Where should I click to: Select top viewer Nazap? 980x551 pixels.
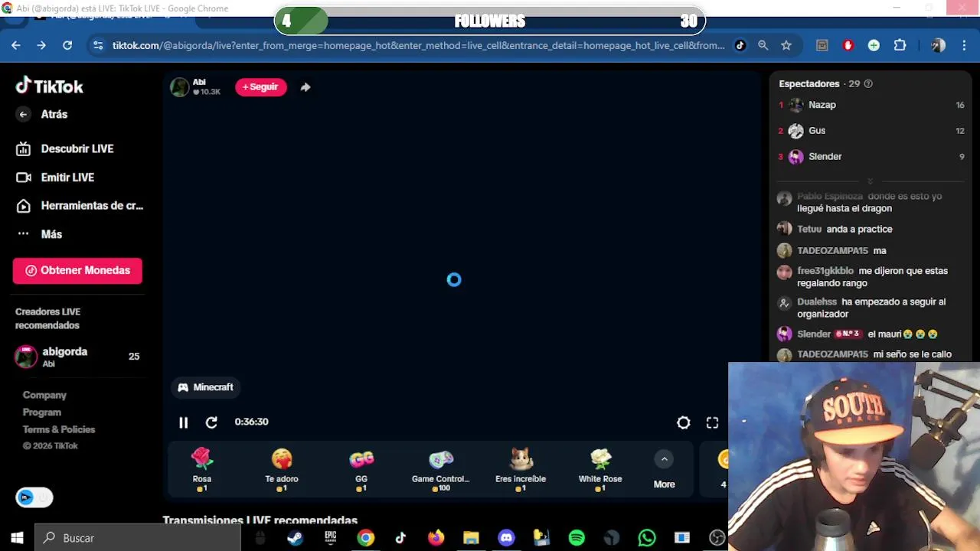point(871,105)
